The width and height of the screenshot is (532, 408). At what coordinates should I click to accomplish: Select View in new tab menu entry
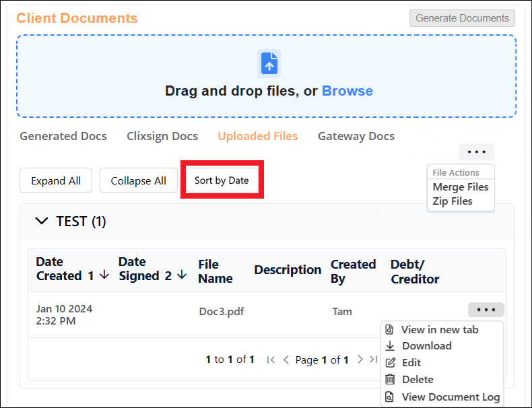pyautogui.click(x=440, y=330)
